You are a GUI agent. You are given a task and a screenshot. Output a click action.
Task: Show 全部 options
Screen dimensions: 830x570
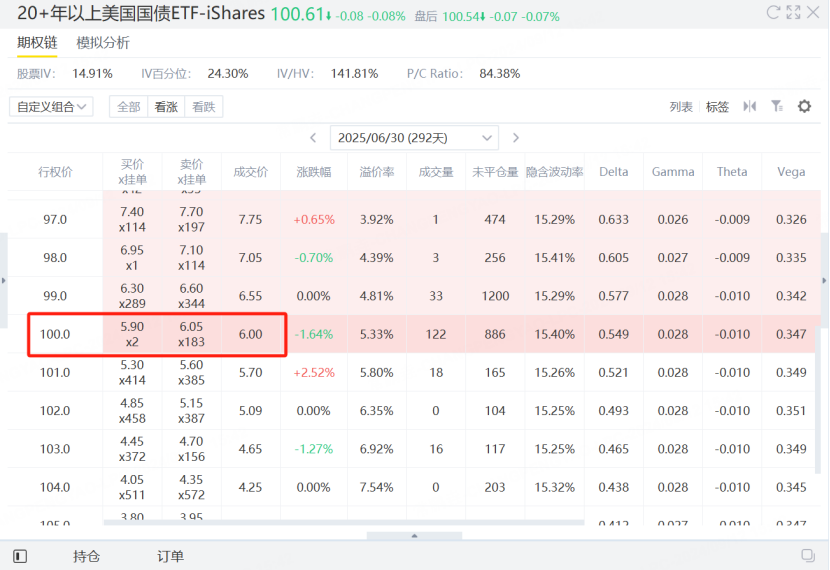point(129,107)
